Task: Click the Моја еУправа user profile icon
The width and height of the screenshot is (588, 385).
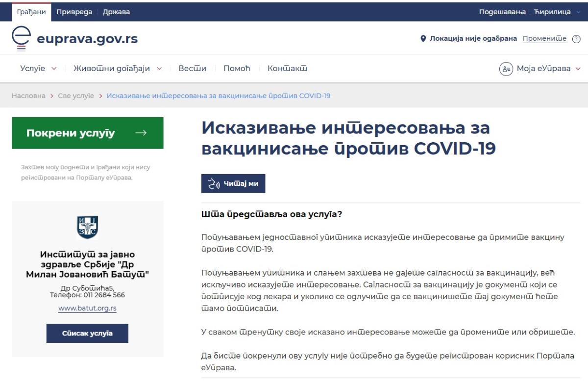Action: click(506, 69)
